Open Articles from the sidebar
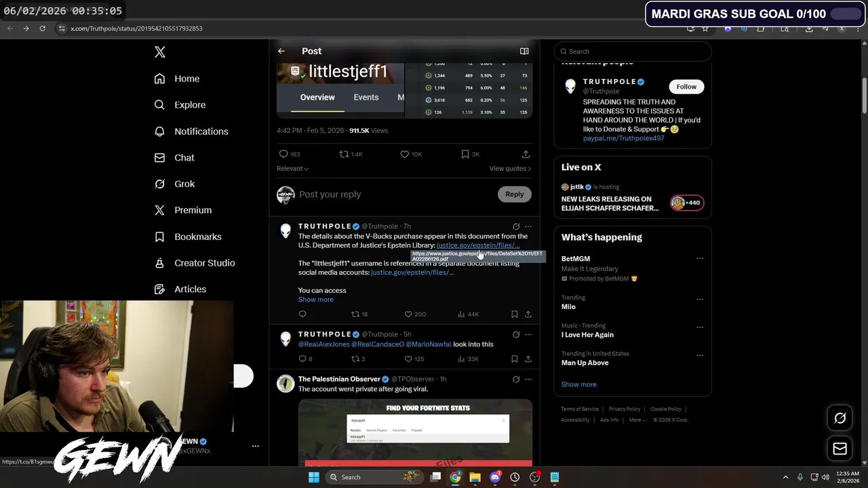868x488 pixels. 180,289
